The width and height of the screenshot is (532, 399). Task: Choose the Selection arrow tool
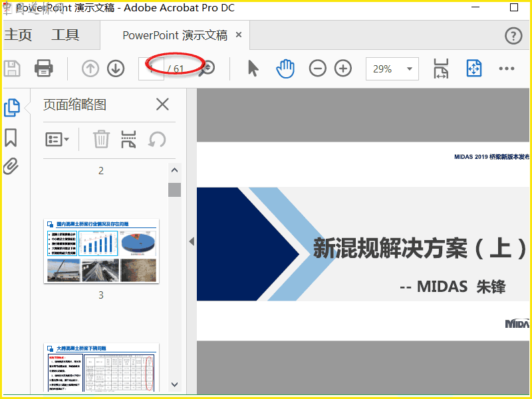[x=253, y=68]
